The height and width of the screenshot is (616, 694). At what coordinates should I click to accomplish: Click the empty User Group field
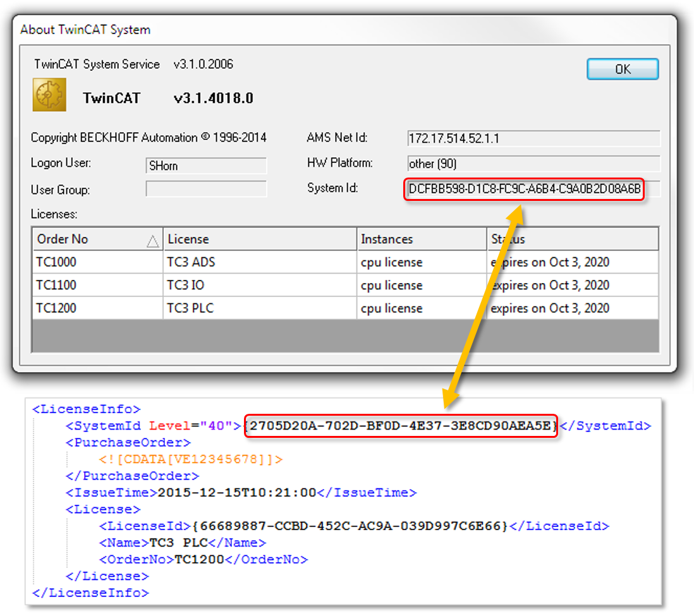coord(206,189)
